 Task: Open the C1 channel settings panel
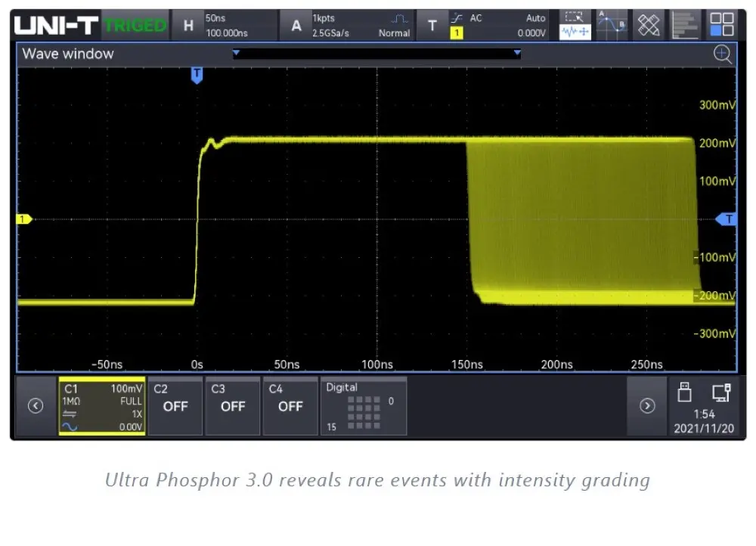point(102,407)
